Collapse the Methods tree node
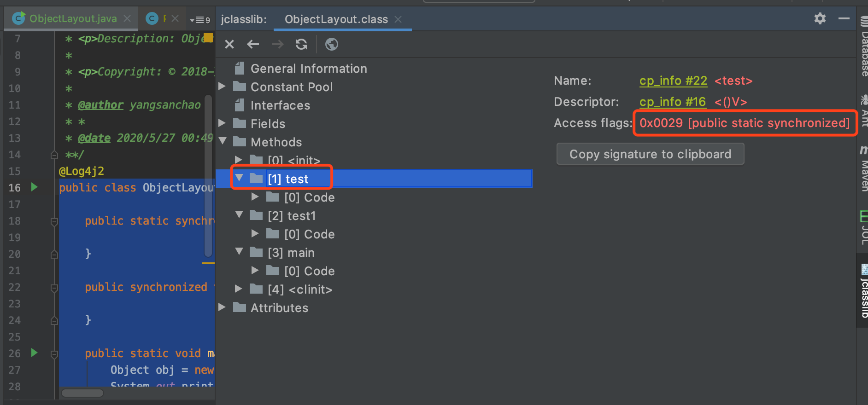This screenshot has height=405, width=868. pyautogui.click(x=223, y=141)
